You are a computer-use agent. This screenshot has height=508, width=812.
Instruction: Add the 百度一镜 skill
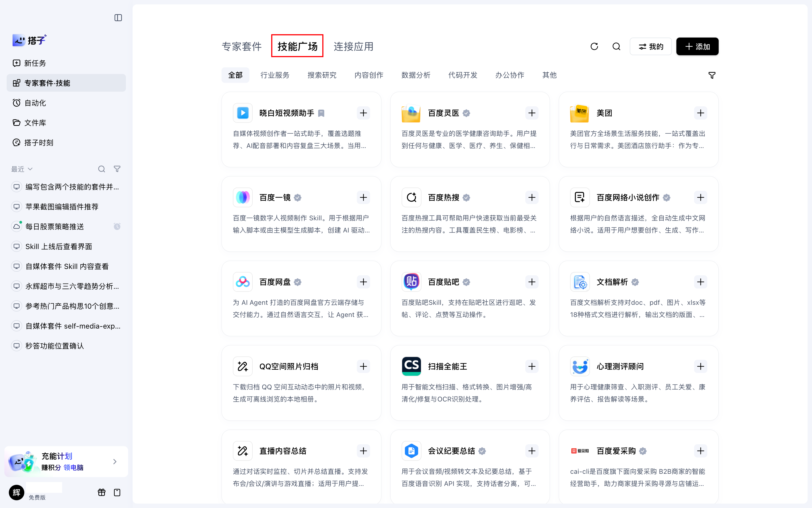coord(363,198)
